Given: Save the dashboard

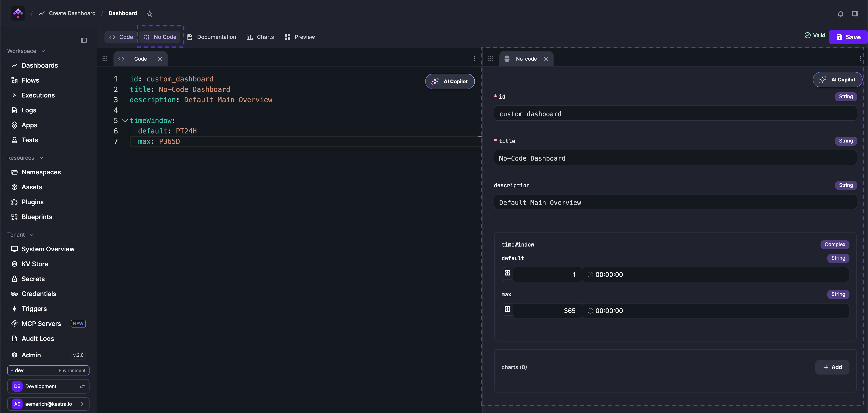Looking at the screenshot, I should click(x=848, y=37).
